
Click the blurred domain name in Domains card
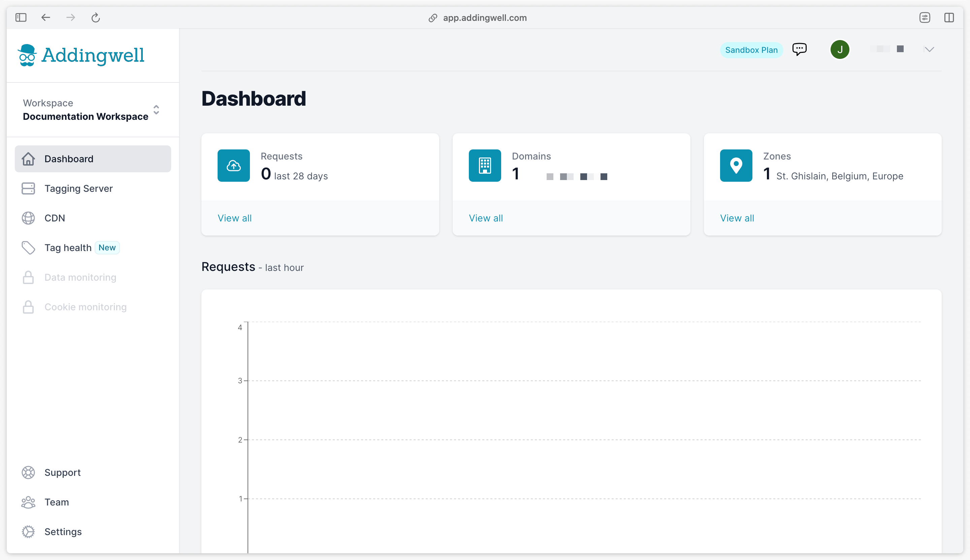tap(576, 177)
